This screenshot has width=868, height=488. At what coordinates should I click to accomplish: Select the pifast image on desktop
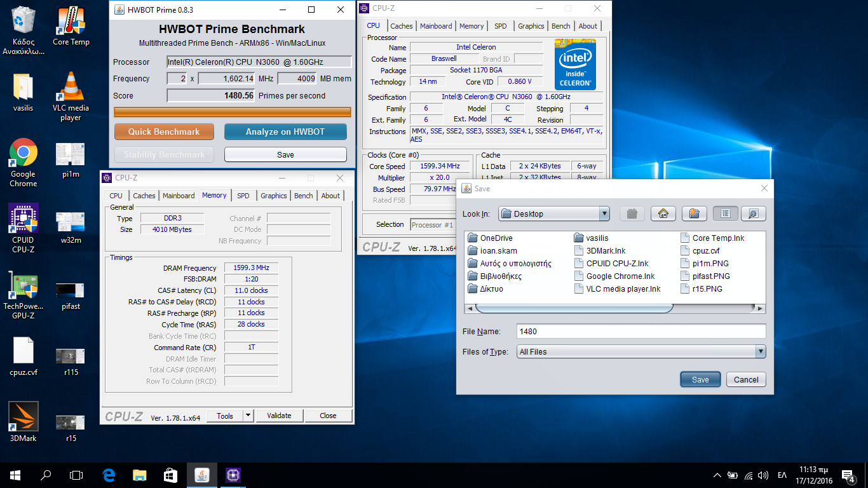(x=71, y=296)
